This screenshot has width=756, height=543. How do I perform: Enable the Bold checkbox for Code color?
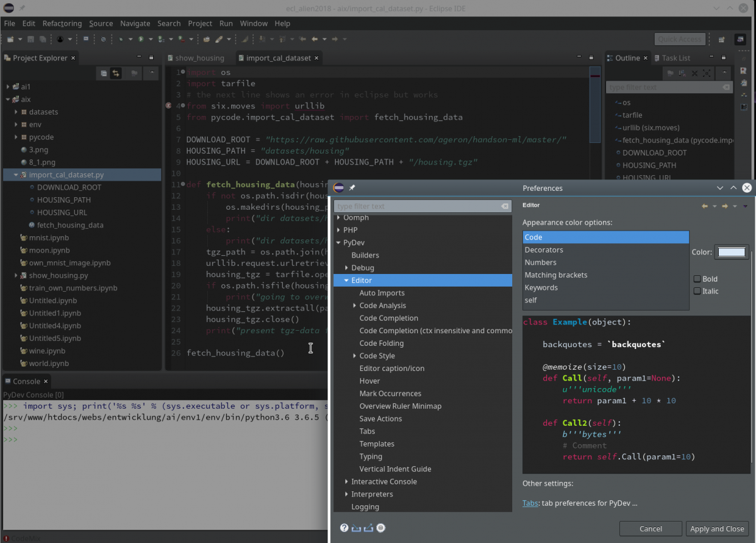pyautogui.click(x=697, y=278)
